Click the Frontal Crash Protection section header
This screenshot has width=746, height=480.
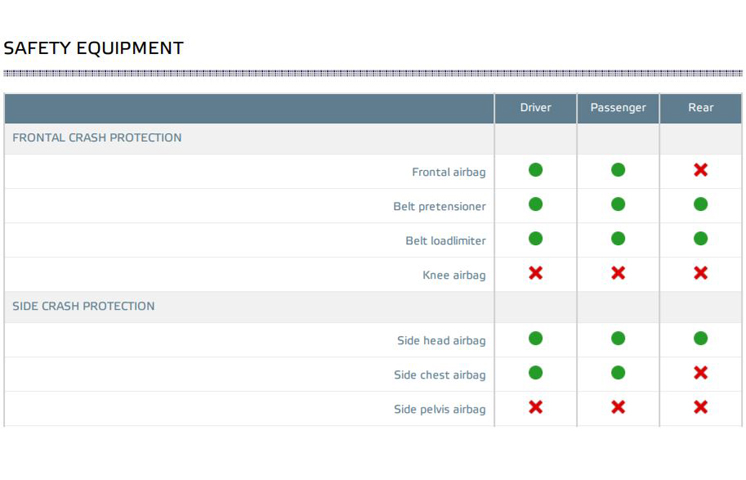(x=97, y=138)
